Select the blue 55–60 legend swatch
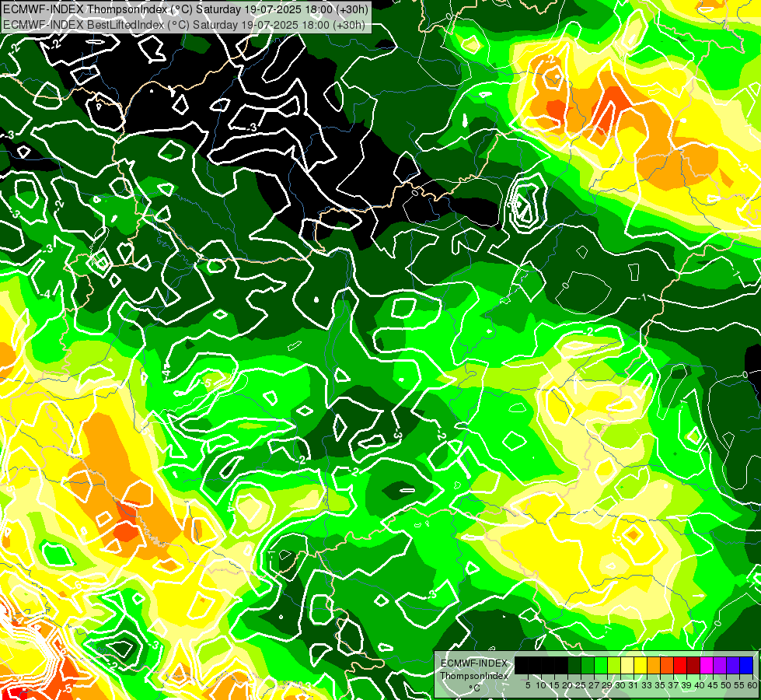The width and height of the screenshot is (761, 700). (746, 666)
